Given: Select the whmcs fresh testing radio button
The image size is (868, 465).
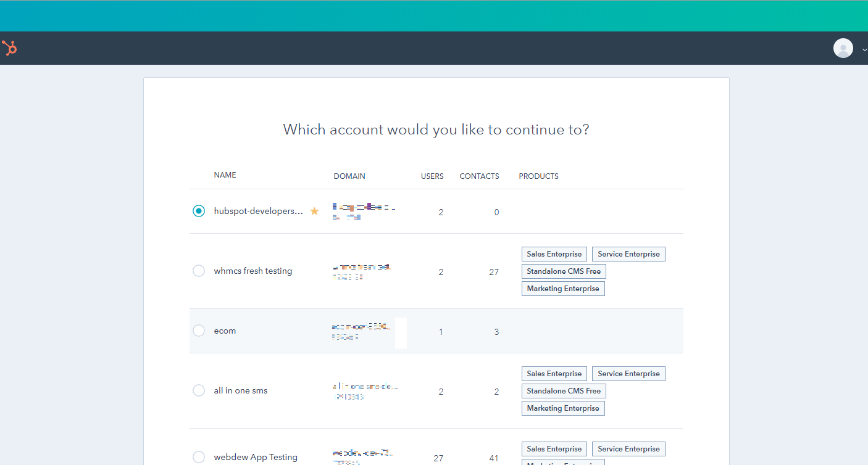Looking at the screenshot, I should [198, 271].
